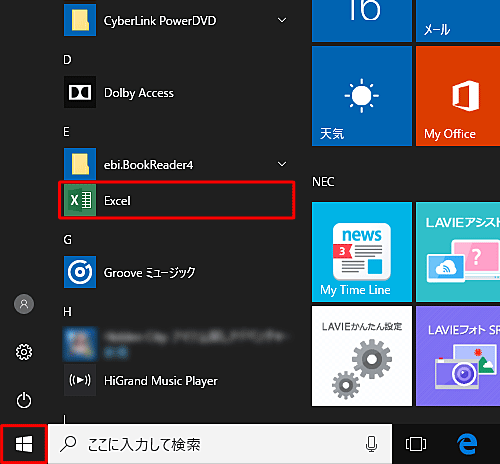Click the NEC tile group header
This screenshot has width=500, height=464.
pyautogui.click(x=323, y=182)
